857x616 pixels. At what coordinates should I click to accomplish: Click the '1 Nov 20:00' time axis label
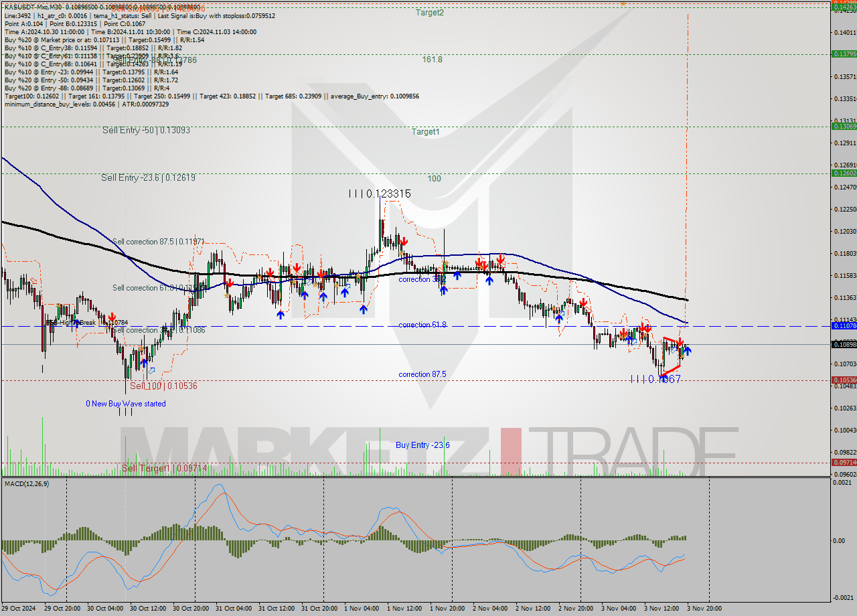(447, 609)
